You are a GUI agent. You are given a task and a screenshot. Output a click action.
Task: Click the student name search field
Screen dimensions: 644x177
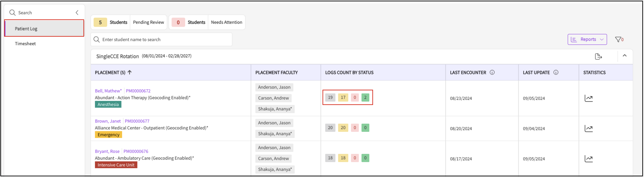161,40
